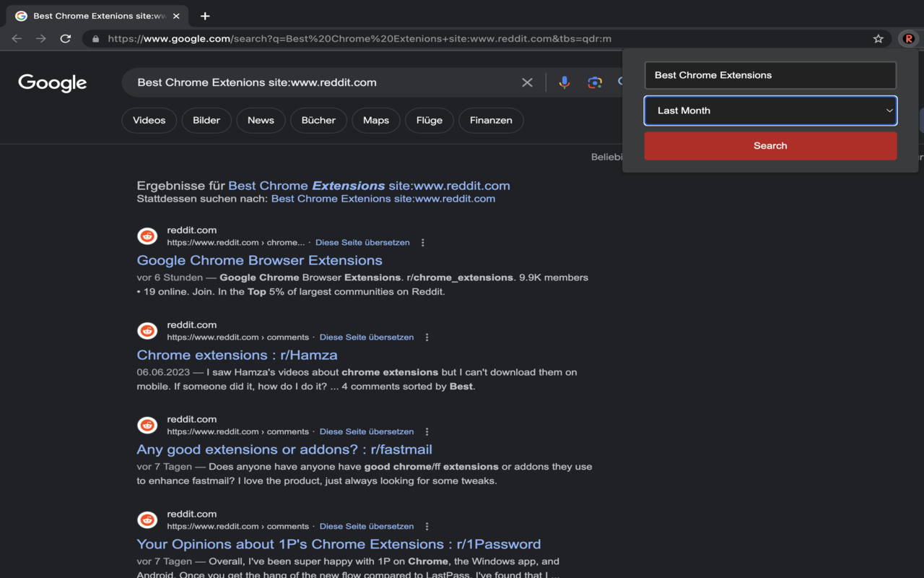Open more options for the r/1Password result
924x578 pixels.
click(x=427, y=527)
